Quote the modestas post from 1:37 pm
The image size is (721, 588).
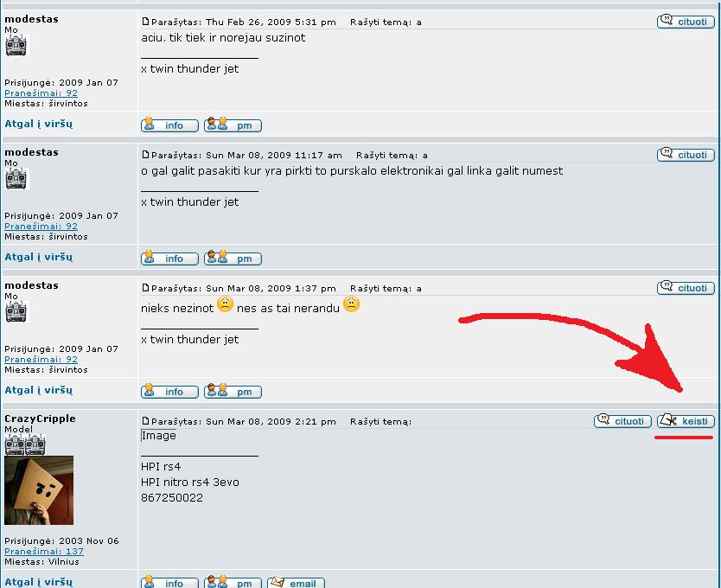point(686,288)
